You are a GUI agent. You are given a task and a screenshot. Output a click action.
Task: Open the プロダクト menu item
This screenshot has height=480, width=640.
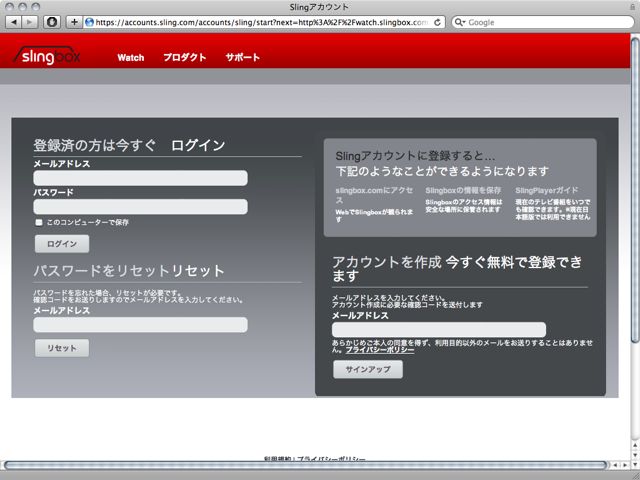pos(184,58)
